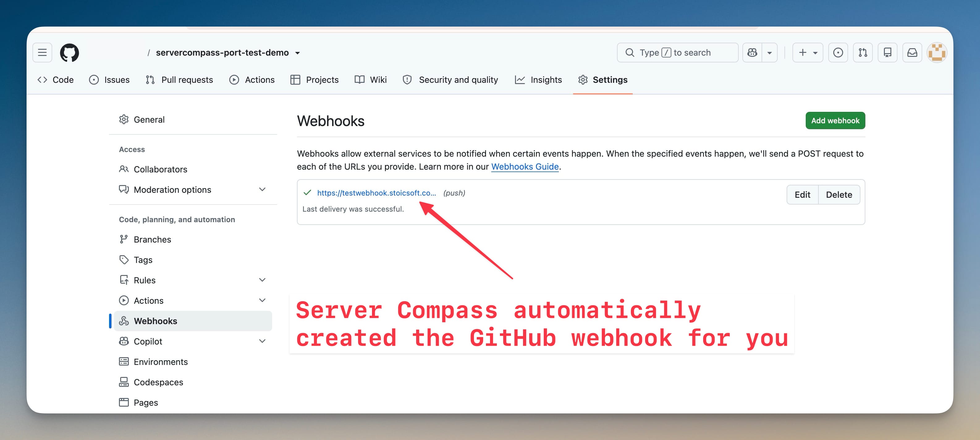Click the Type / to search field

678,53
